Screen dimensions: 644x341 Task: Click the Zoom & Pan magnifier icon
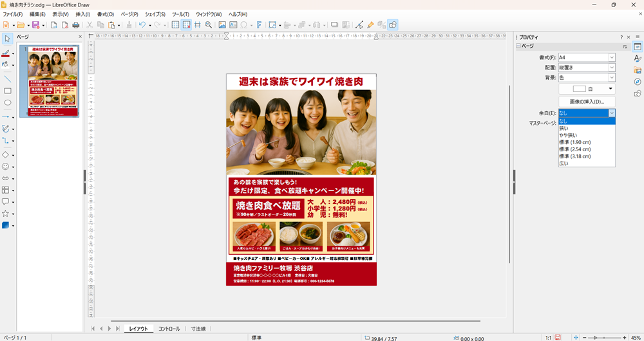point(208,25)
